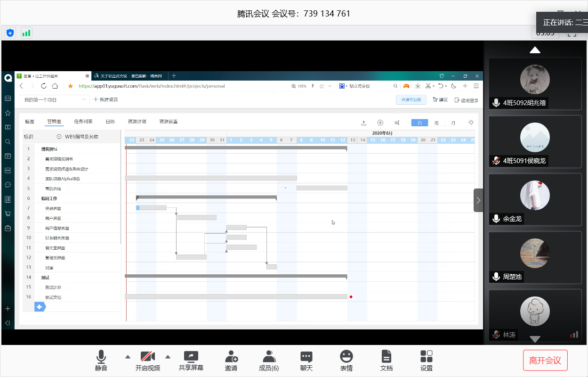The height and width of the screenshot is (377, 588).
Task: Click browser back arrow in shared window
Action: 22,86
